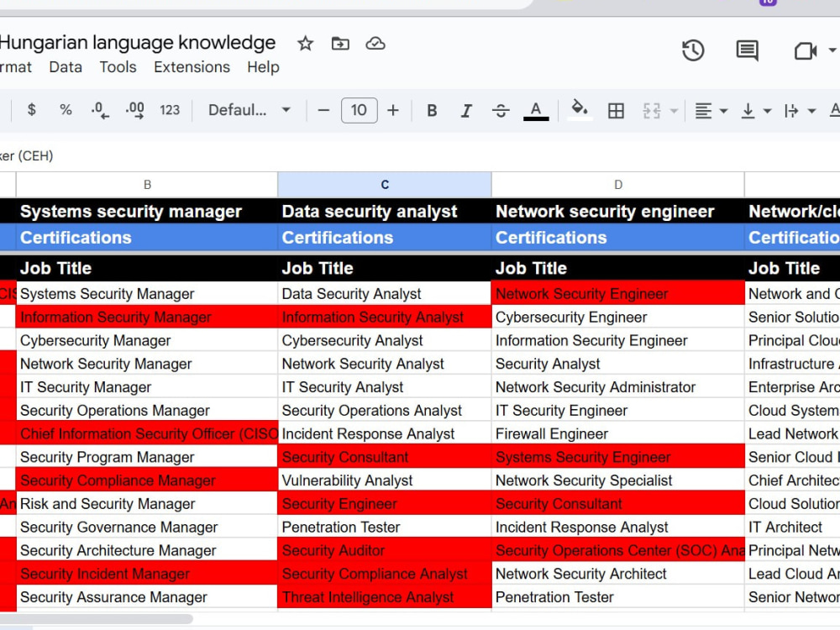
Task: Select the 'Security Assurance Manager' cell
Action: click(147, 596)
